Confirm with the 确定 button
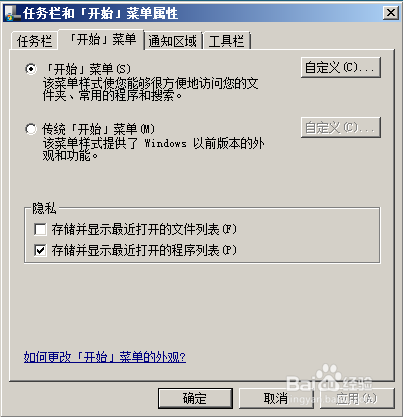 195,398
